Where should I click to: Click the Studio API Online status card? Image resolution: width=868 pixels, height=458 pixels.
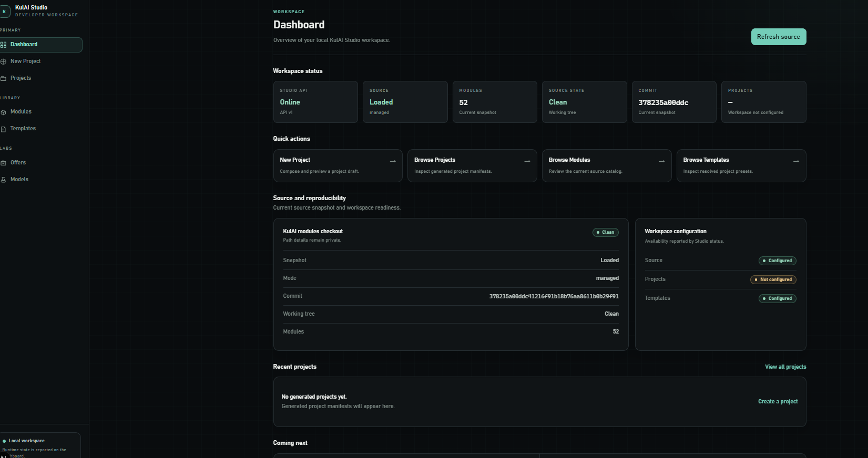tap(315, 102)
